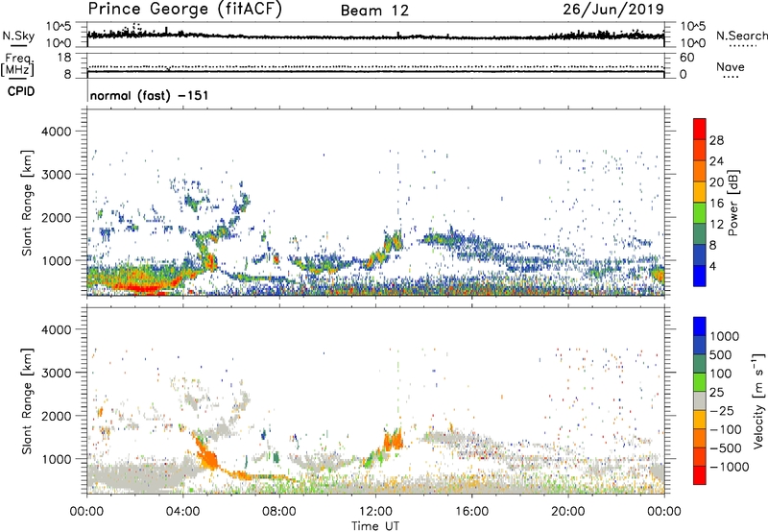
Task: Click the 4000 tick of the power panel
Action: (57, 132)
